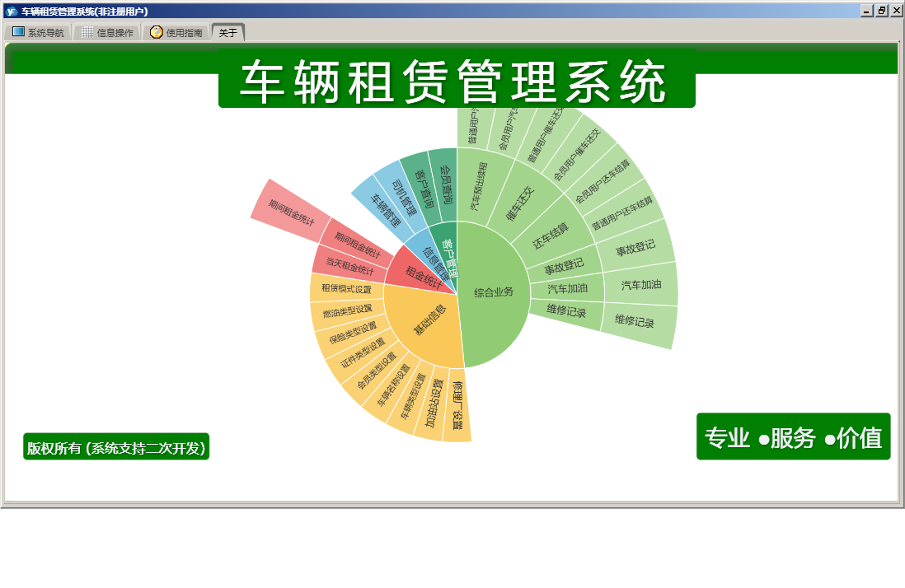The width and height of the screenshot is (905, 588).
Task: Open 当天租金统计 segment
Action: 350,266
